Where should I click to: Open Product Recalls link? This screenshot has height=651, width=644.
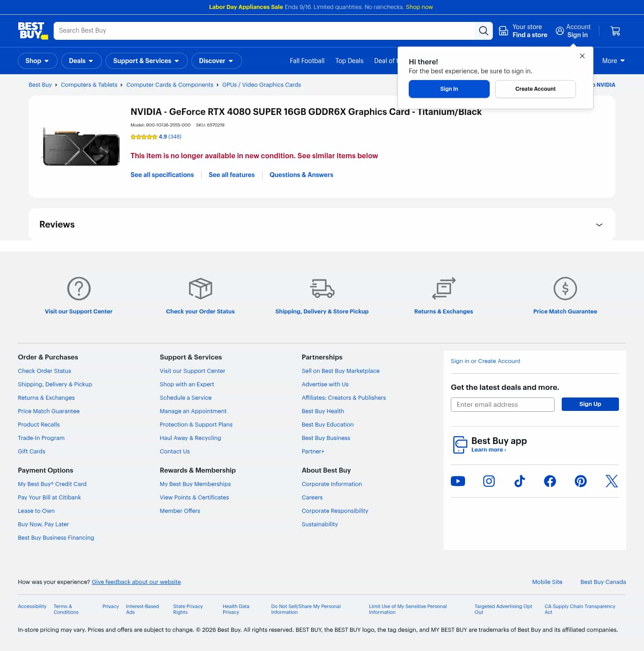pyautogui.click(x=39, y=425)
